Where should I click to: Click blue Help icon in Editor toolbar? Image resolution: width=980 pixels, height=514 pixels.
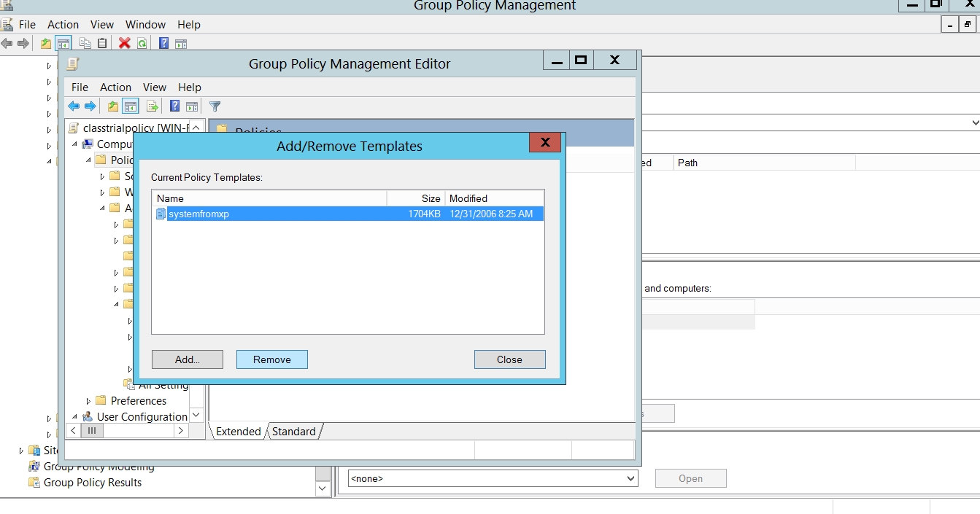174,106
